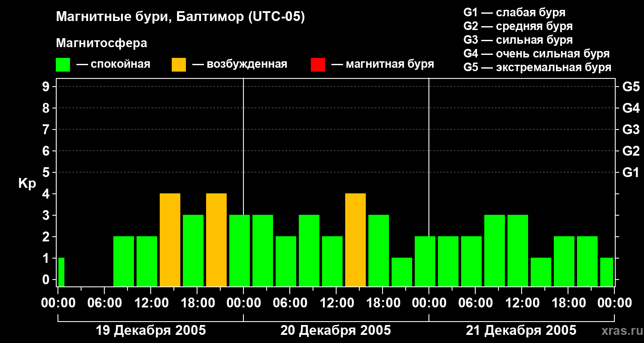Screen dimensions: 644x343
Task: Click the right-axis storm label 'G1'
Action: tap(631, 172)
